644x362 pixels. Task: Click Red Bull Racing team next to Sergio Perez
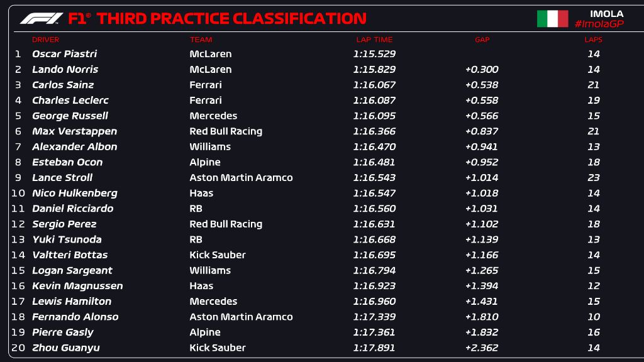click(226, 224)
